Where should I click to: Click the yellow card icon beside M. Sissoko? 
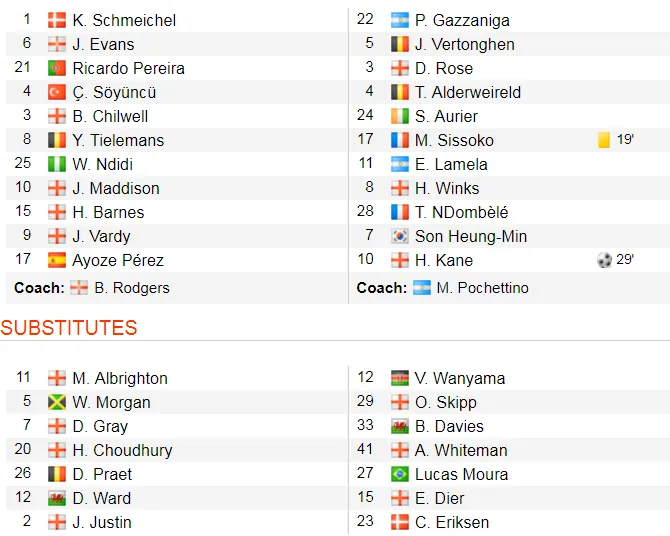(604, 140)
